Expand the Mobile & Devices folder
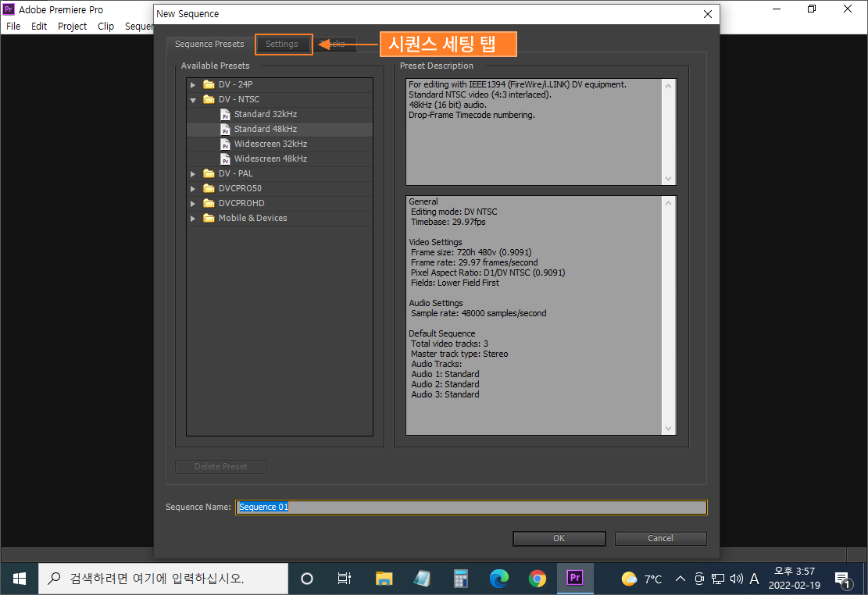This screenshot has width=868, height=595. 193,219
